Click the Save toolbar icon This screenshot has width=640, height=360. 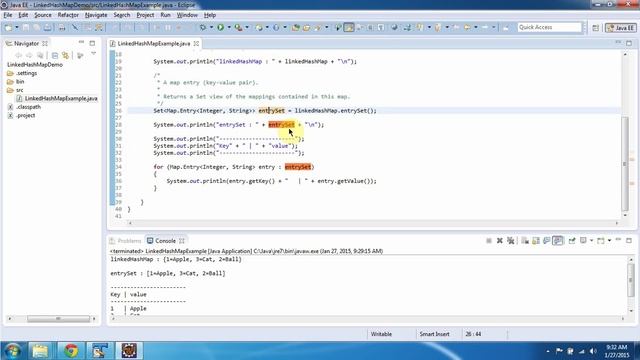(x=26, y=27)
